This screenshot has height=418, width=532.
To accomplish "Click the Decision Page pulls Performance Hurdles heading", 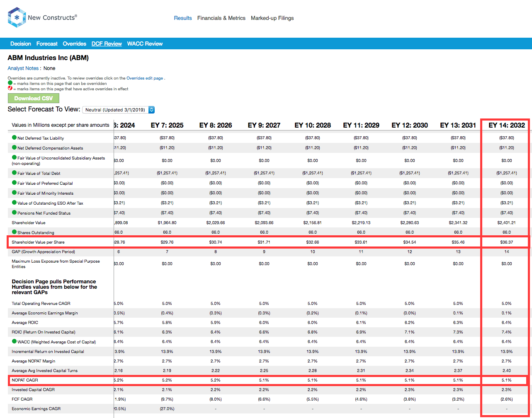I will pyautogui.click(x=54, y=287).
